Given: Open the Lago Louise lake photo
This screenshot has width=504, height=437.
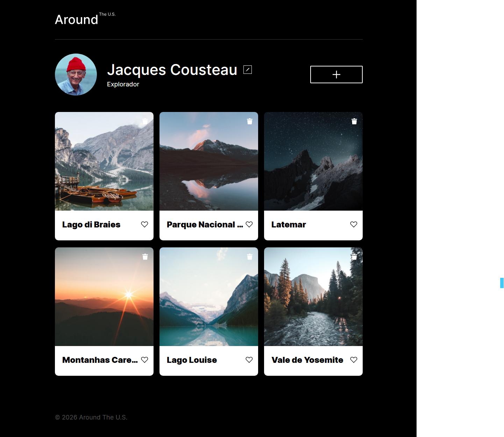Looking at the screenshot, I should pos(209,299).
